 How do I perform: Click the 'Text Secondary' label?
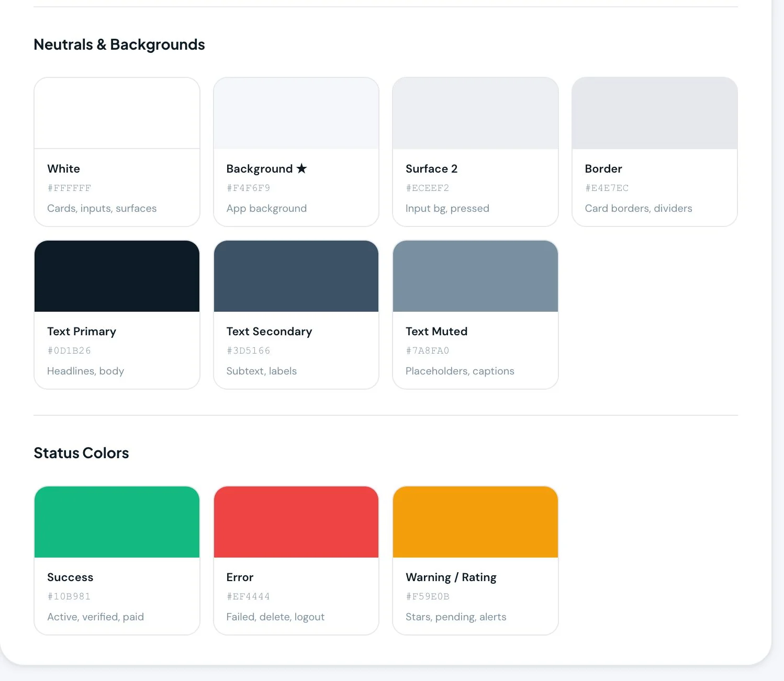[x=270, y=332]
